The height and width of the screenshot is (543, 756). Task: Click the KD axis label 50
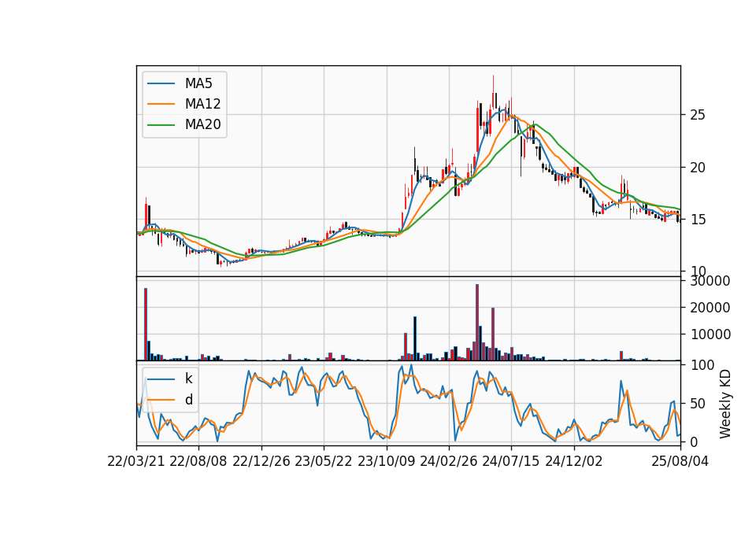[x=697, y=404]
